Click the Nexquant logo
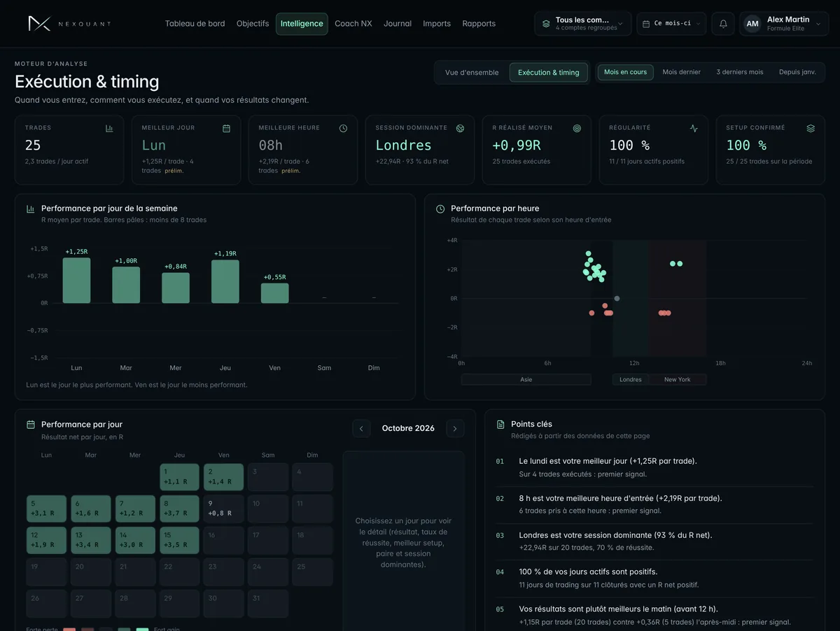Image resolution: width=840 pixels, height=631 pixels. click(x=69, y=24)
